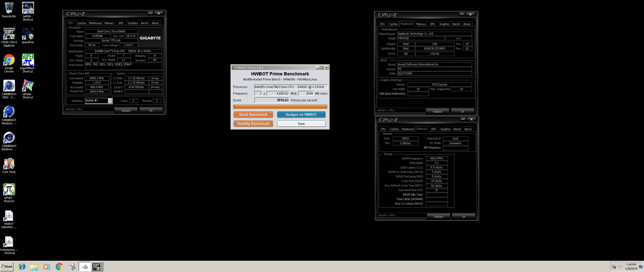Viewport: 644px width, 272px height.
Task: Click the volume speaker tray icon
Action: click(x=620, y=267)
